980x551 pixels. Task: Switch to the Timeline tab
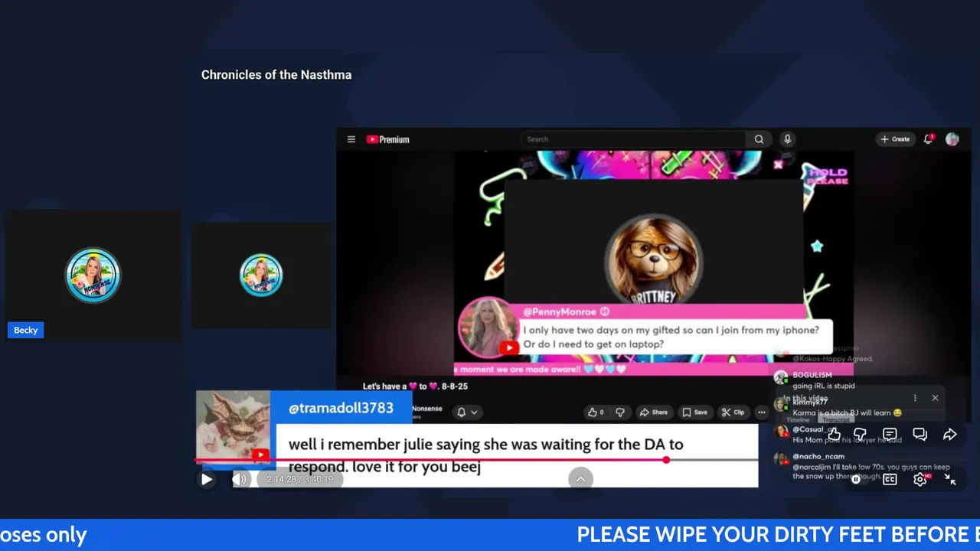coord(798,419)
